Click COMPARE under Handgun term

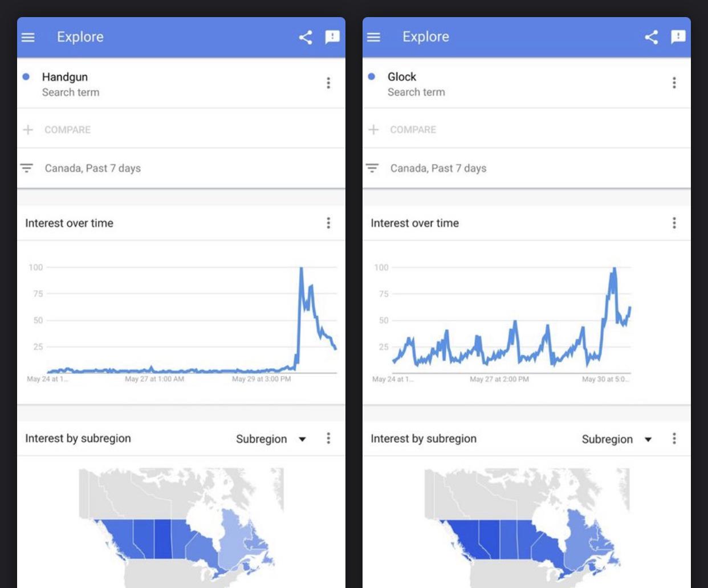pyautogui.click(x=67, y=130)
